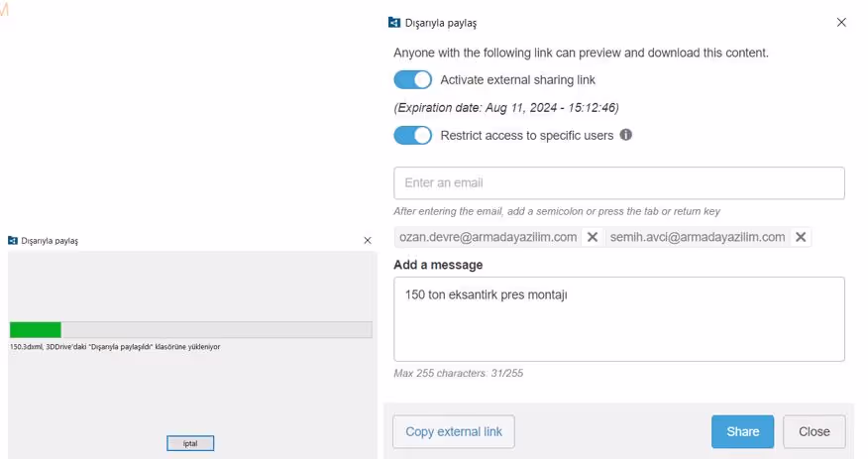Click the Add a message label

(438, 265)
